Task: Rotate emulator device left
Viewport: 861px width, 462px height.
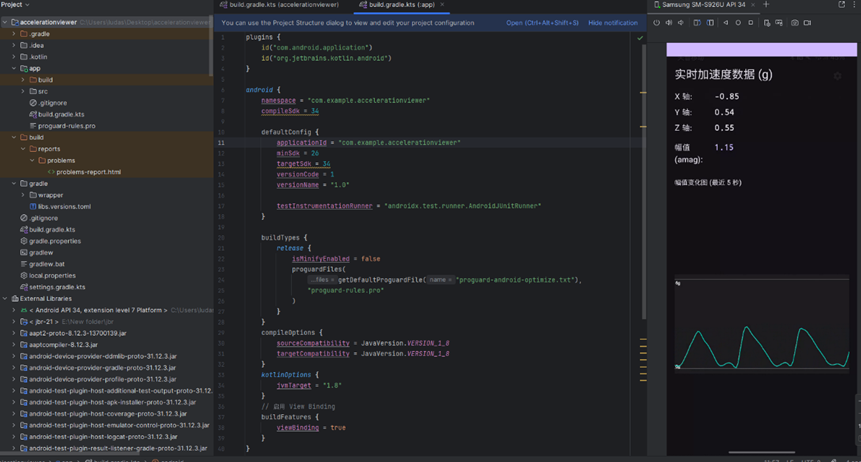Action: 697,23
